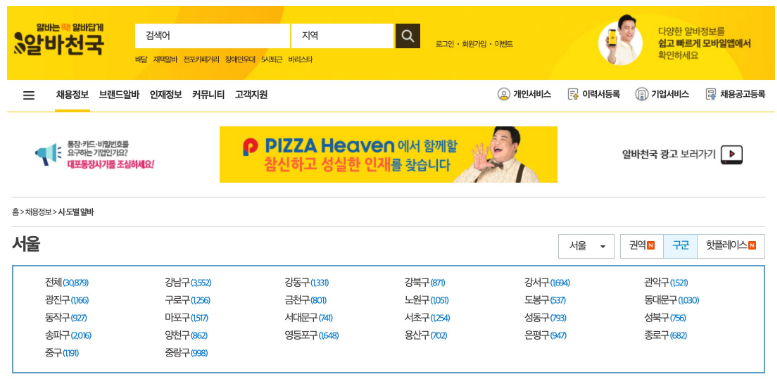
Task: Switch to the 구군 tab
Action: (x=680, y=246)
